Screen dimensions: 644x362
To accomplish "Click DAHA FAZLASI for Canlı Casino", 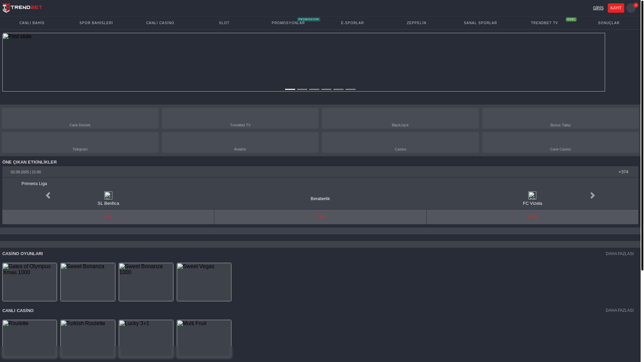I will click(x=620, y=310).
